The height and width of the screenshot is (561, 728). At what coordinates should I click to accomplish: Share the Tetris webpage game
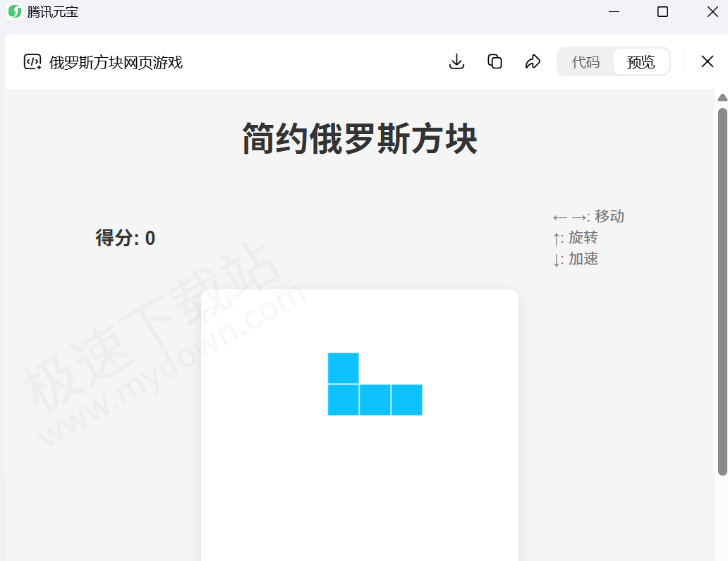[533, 61]
